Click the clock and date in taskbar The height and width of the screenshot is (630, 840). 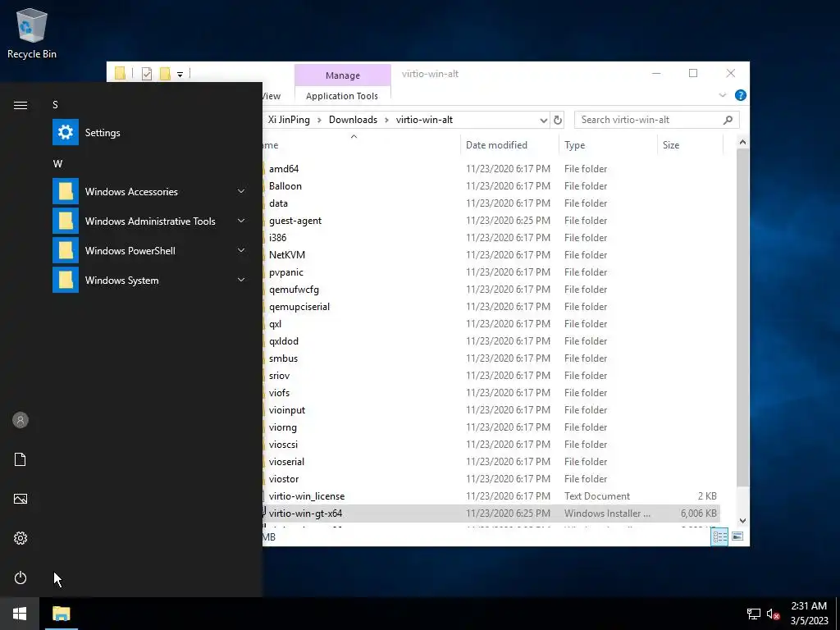(809, 614)
